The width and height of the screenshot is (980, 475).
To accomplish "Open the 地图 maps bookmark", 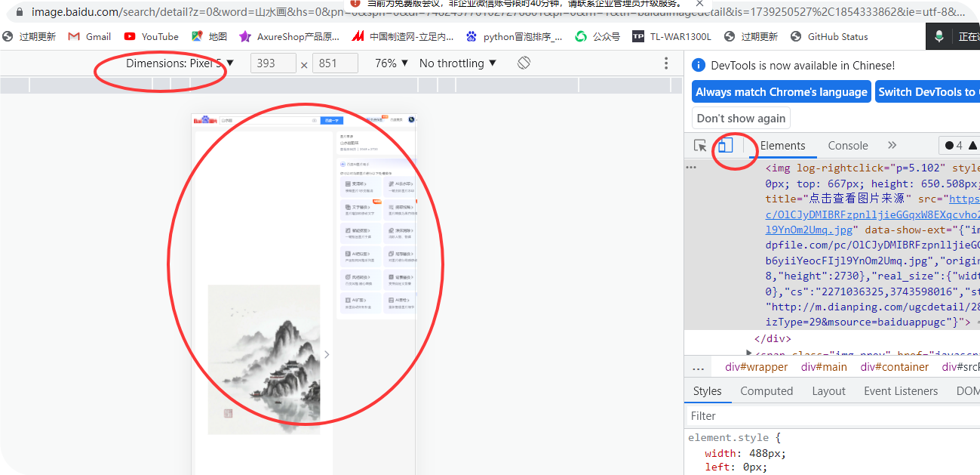I will (209, 36).
